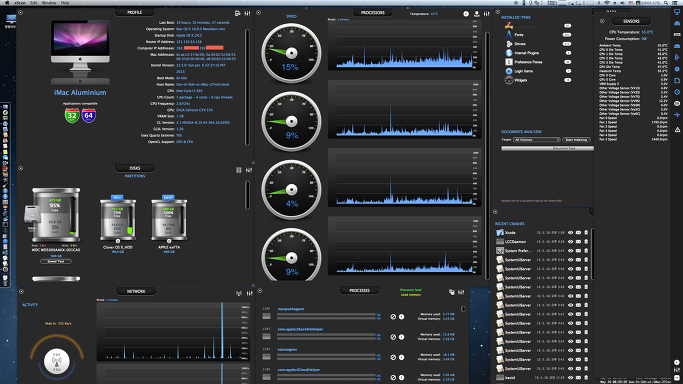Click the PROFILE panel title tab
This screenshot has width=683, height=384.
pyautogui.click(x=135, y=12)
